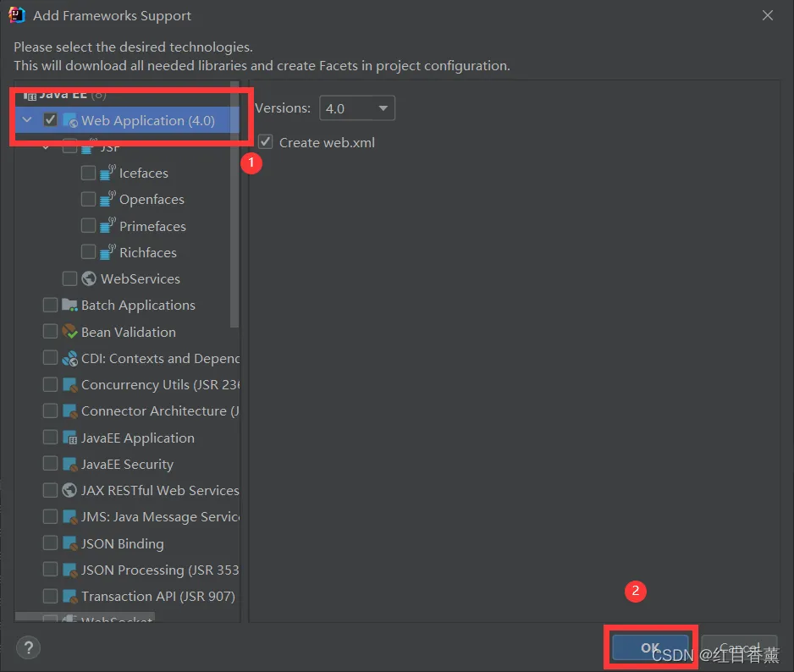Select the Bean Validation label
The height and width of the screenshot is (672, 794).
(129, 333)
